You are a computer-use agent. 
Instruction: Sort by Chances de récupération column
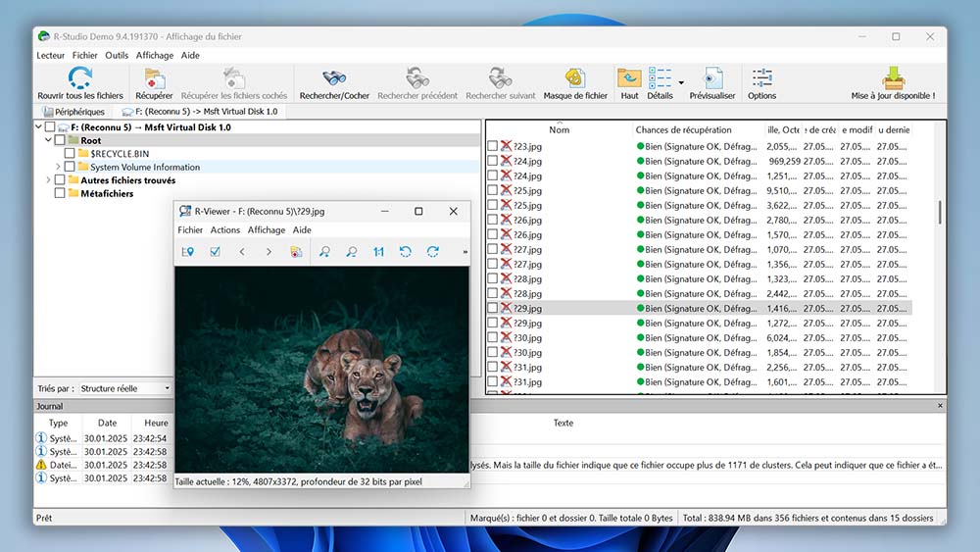pyautogui.click(x=684, y=130)
